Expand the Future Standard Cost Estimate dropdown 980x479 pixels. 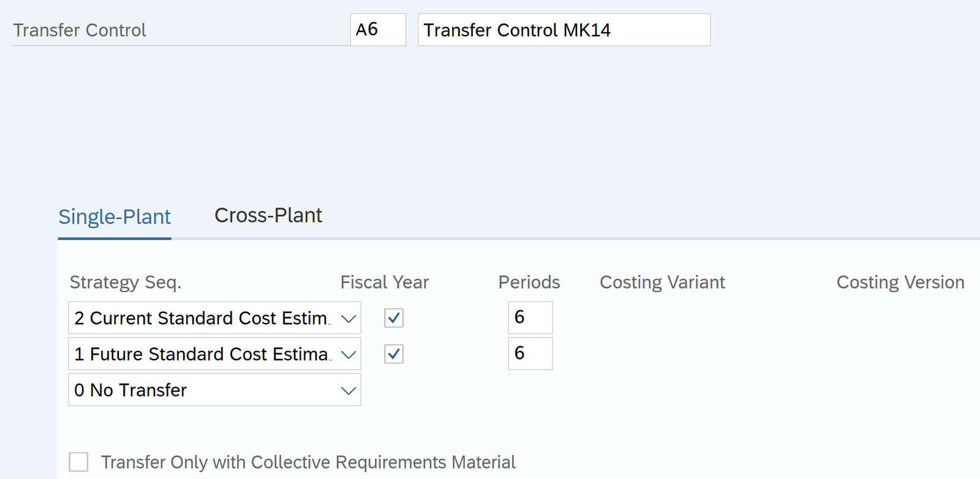tap(348, 355)
